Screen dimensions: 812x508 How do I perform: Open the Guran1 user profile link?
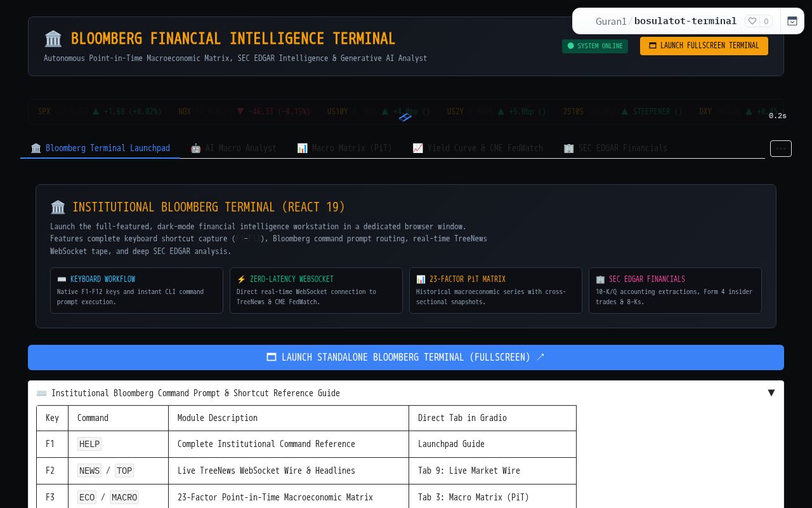click(611, 21)
